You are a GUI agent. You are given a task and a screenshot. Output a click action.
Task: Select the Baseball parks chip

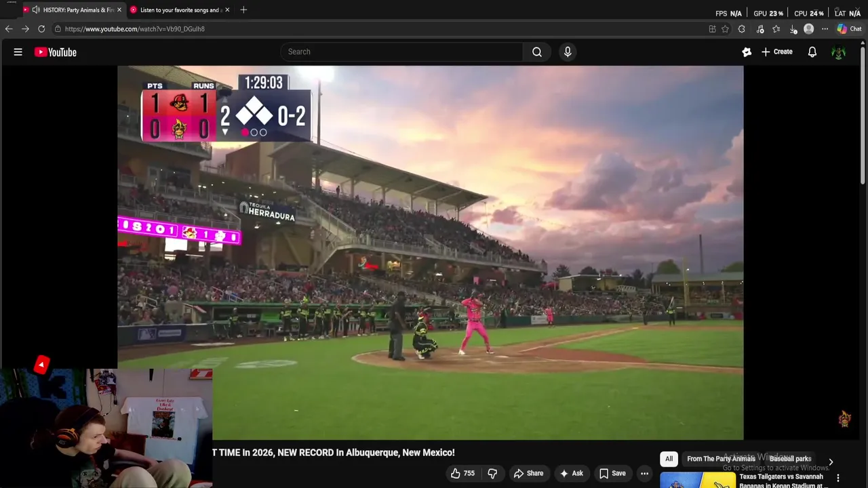coord(791,459)
